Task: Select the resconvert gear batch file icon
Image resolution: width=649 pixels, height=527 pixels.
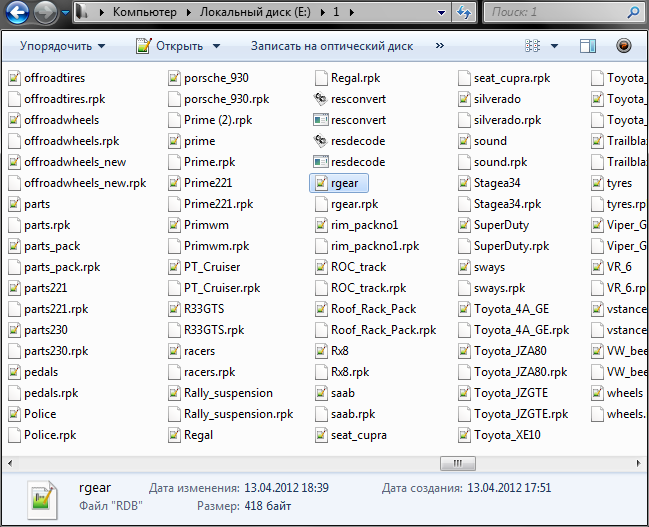Action: (x=320, y=99)
